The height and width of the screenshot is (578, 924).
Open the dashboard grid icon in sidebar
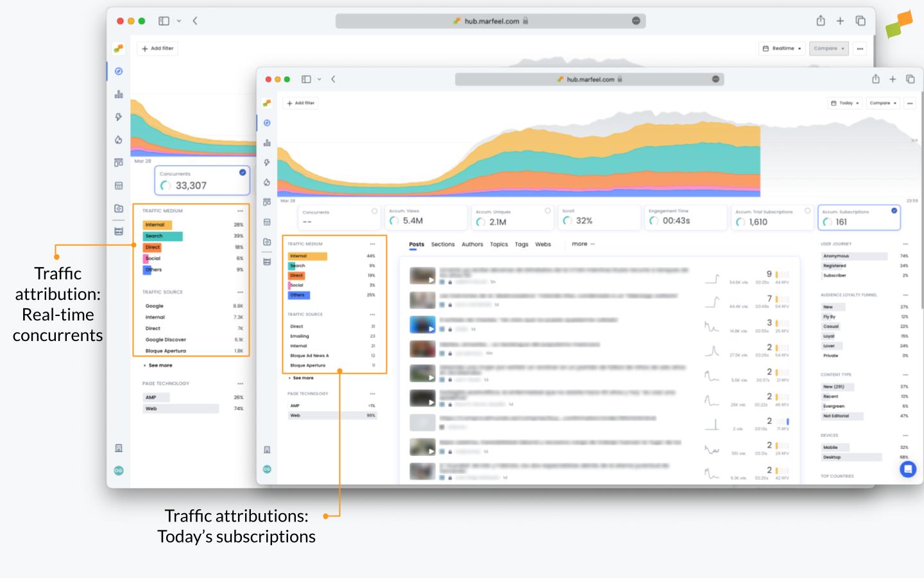click(x=267, y=203)
